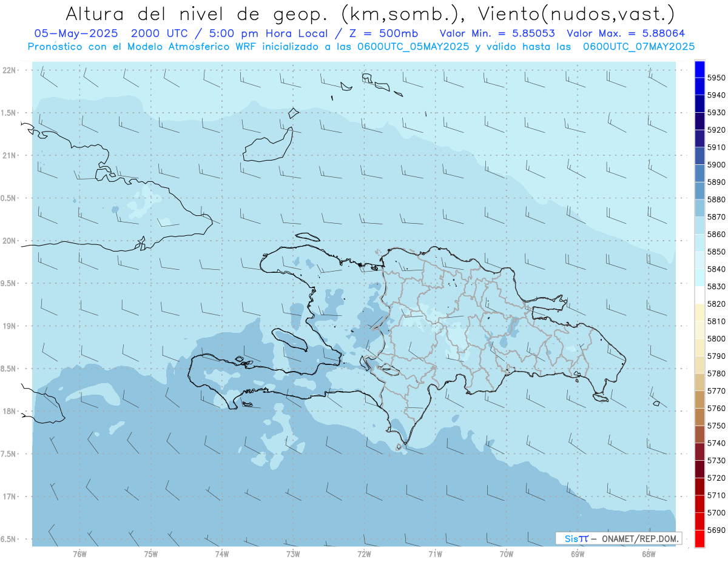Click the legend value '5900'
The width and height of the screenshot is (728, 562).
tap(716, 165)
